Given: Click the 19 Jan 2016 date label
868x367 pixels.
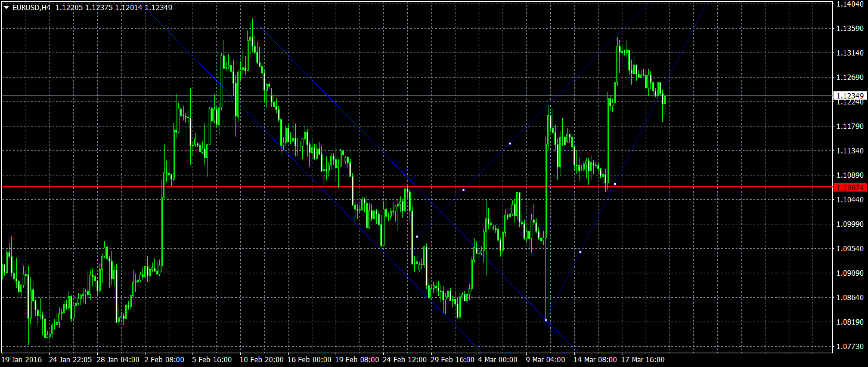Looking at the screenshot, I should tap(22, 360).
